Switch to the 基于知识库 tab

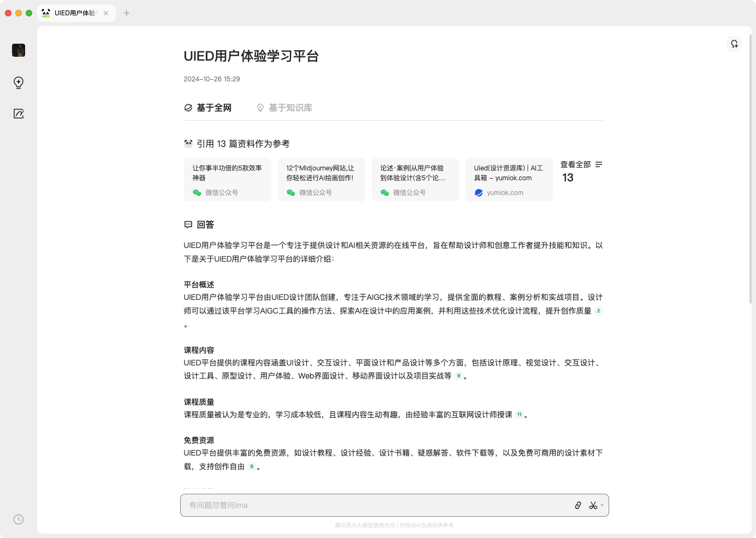pyautogui.click(x=284, y=108)
